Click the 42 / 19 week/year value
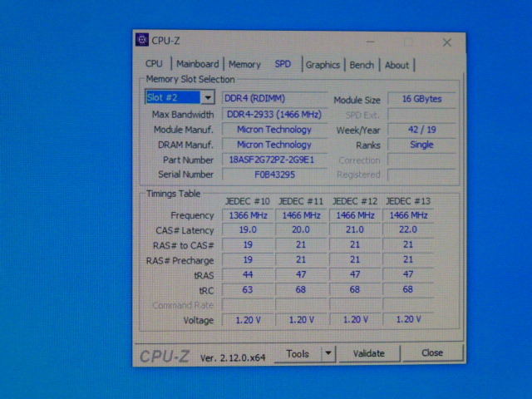532x399 pixels. click(421, 130)
